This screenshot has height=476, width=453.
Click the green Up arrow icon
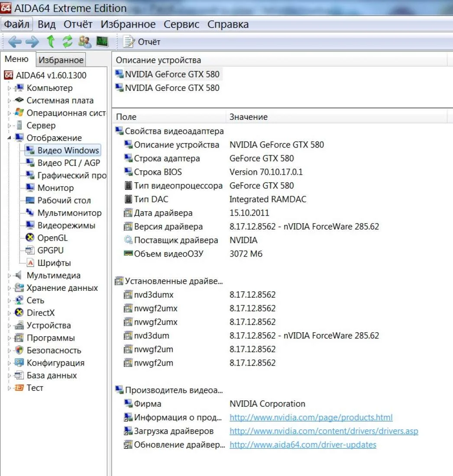pos(51,42)
